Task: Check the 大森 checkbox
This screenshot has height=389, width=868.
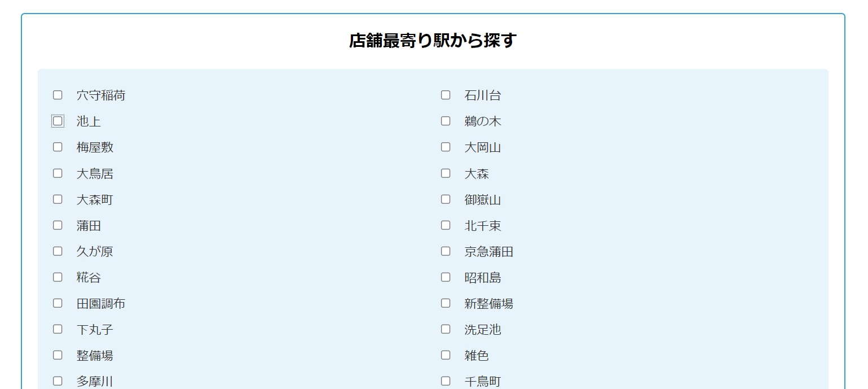Action: 446,173
